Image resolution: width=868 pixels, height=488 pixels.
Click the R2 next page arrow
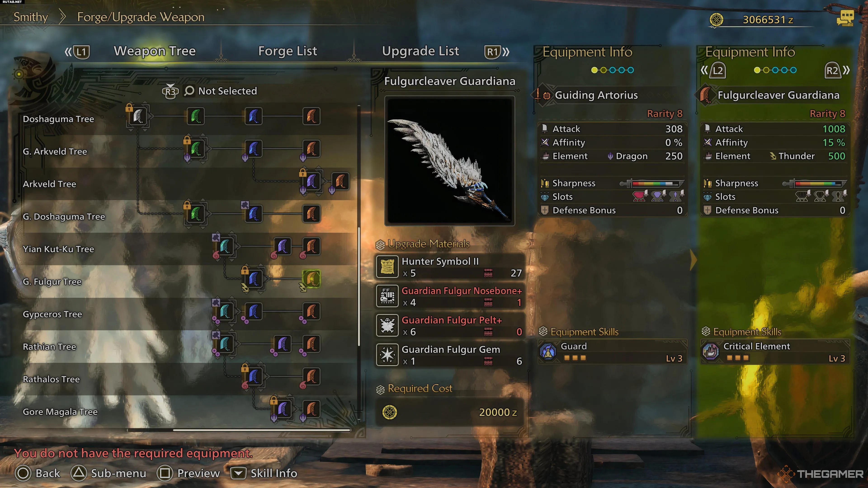coord(837,70)
